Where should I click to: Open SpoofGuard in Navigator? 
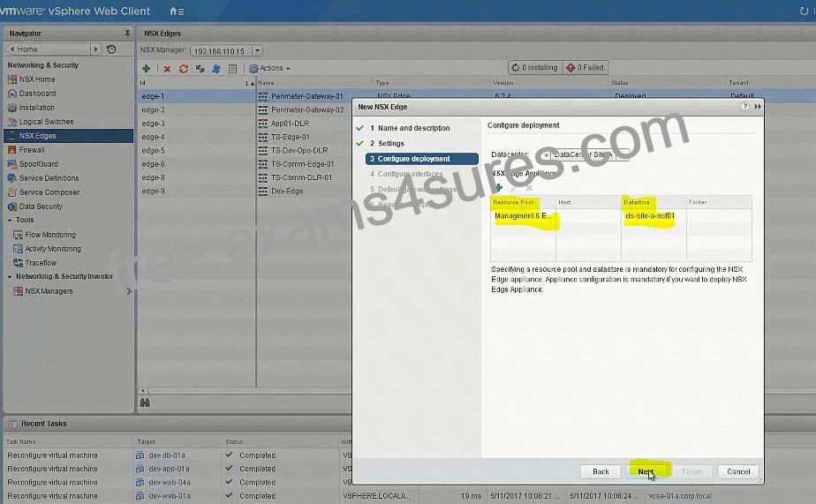39,164
